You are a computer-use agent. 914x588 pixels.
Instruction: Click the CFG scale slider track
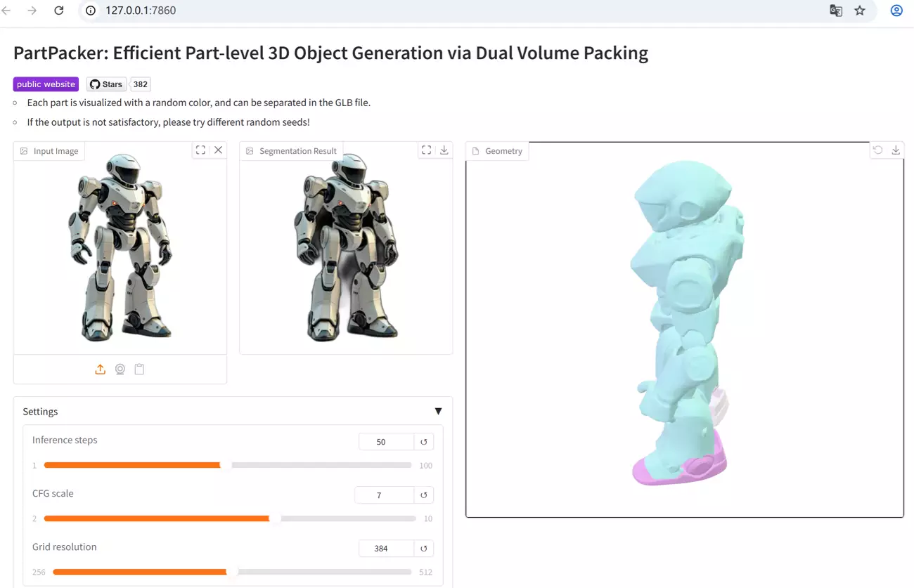tap(230, 518)
